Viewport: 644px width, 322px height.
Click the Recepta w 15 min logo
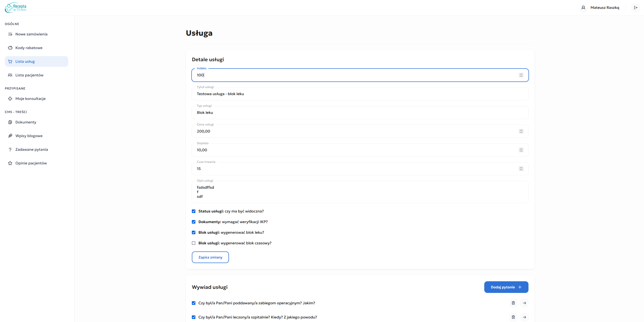click(16, 8)
